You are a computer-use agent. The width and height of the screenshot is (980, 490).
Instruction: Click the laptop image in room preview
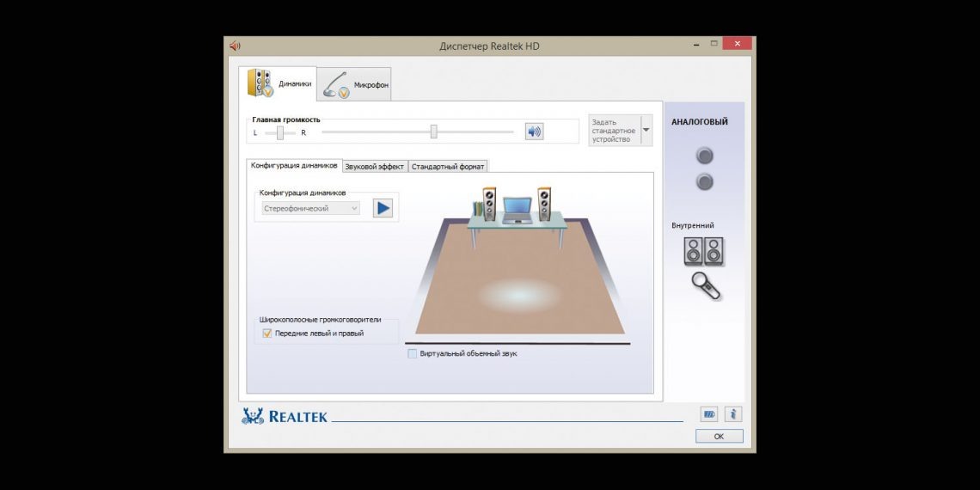pos(517,211)
